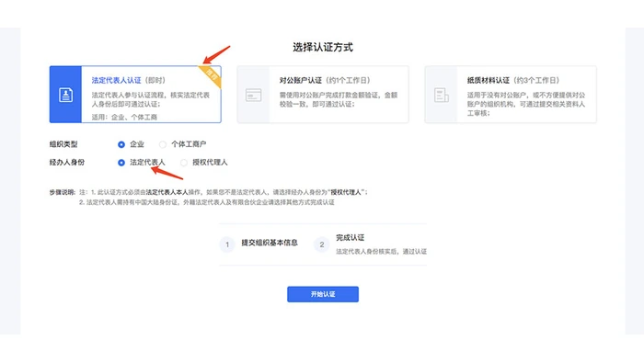Click the bank card icon on 对公账户认证

click(253, 95)
